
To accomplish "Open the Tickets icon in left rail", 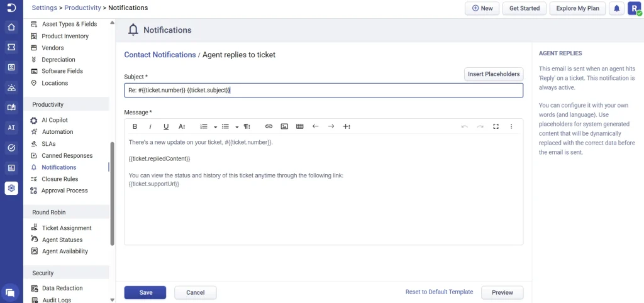I will 11,48.
